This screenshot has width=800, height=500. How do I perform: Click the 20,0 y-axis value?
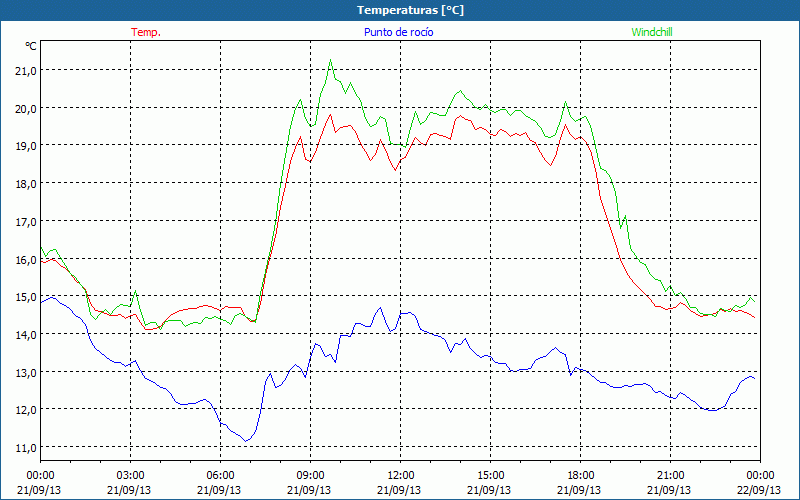[x=26, y=109]
